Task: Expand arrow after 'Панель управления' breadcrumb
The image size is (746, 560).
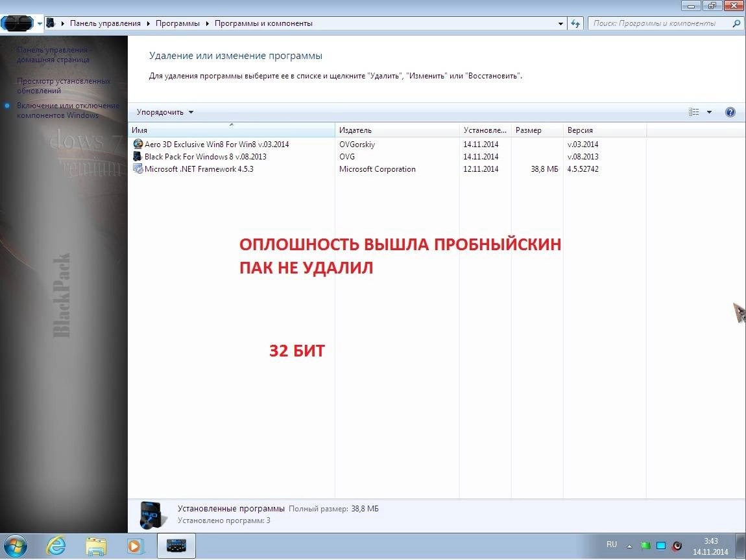Action: coord(149,23)
